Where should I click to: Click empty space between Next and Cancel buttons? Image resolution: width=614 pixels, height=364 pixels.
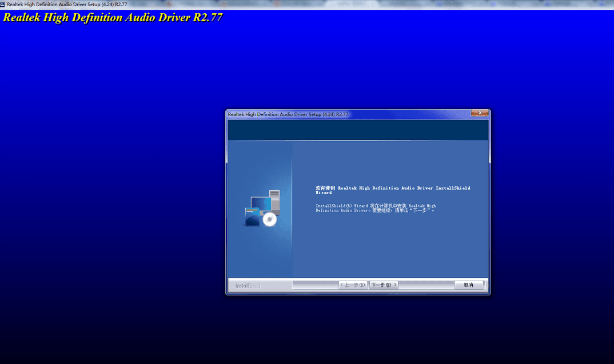click(426, 285)
